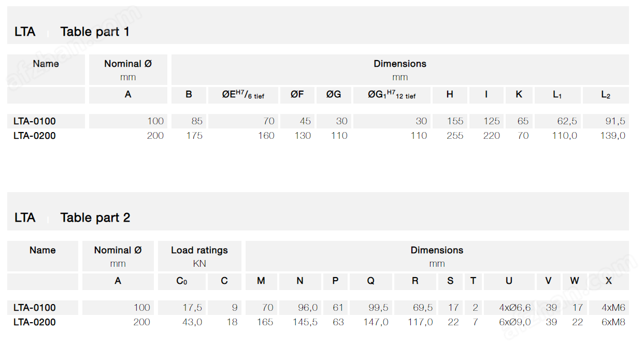Click the C0 load rating column header

[x=181, y=281]
